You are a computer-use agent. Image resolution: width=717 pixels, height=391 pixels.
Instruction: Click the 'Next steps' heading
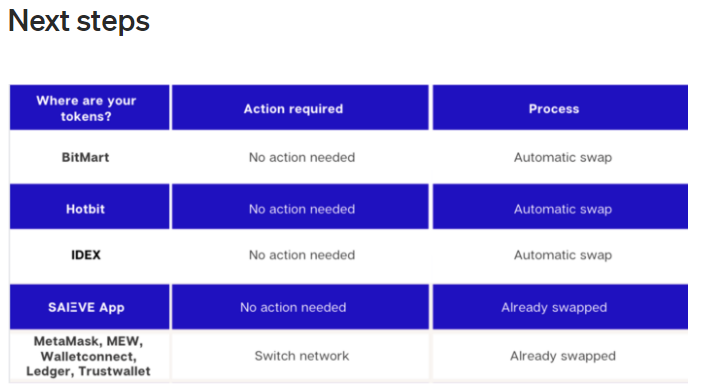pyautogui.click(x=79, y=21)
